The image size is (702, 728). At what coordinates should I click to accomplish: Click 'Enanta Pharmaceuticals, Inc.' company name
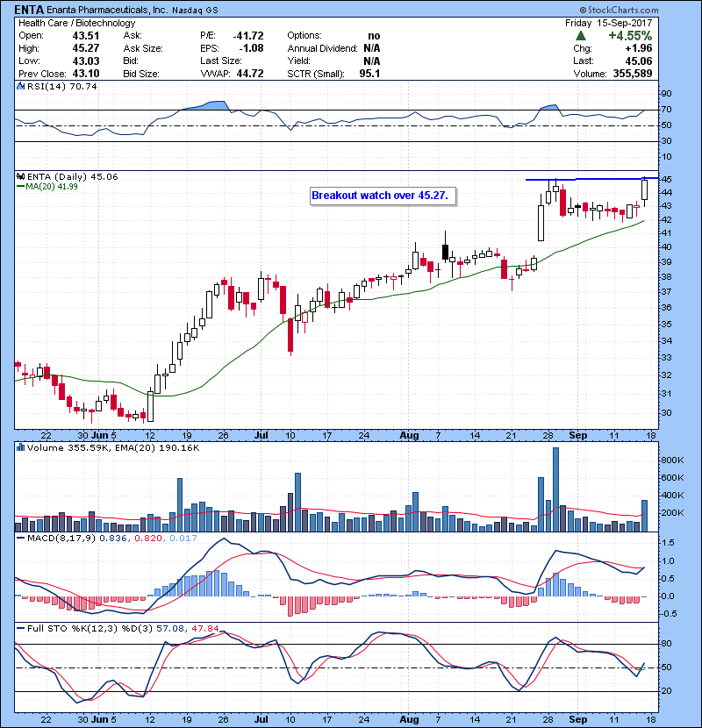click(107, 10)
